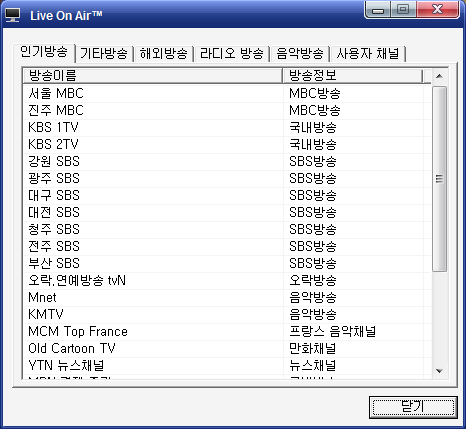Choose MCM Top France channel
This screenshot has width=466, height=429.
[x=227, y=332]
